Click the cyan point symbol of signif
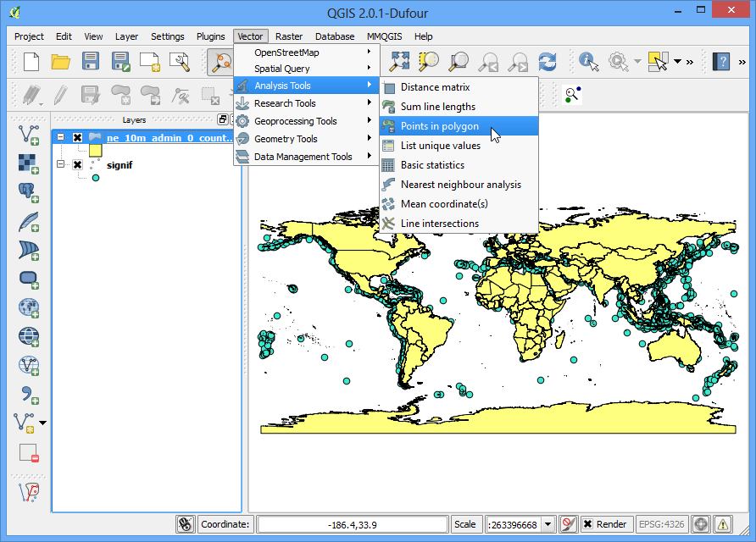Screen dimensions: 756x542 click(x=96, y=178)
